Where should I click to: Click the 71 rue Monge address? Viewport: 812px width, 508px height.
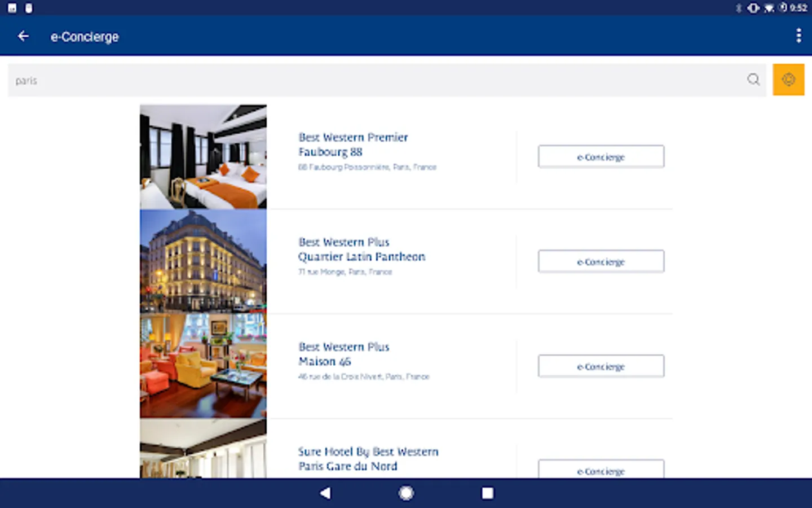(x=345, y=272)
